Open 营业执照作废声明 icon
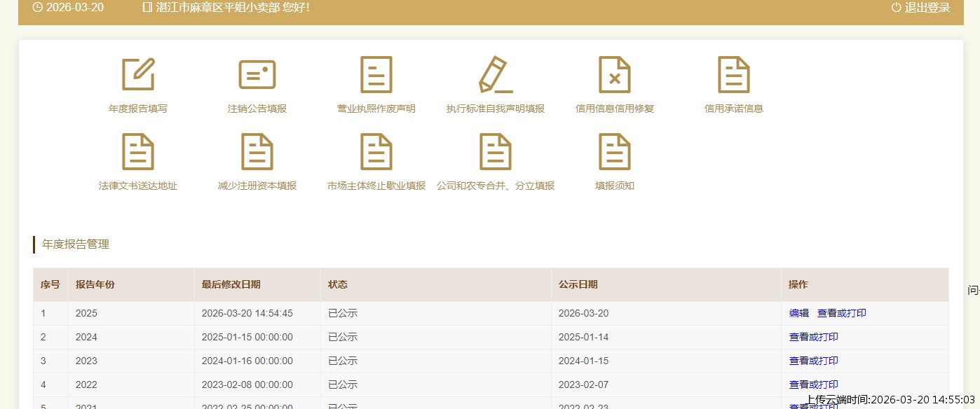 [376, 75]
